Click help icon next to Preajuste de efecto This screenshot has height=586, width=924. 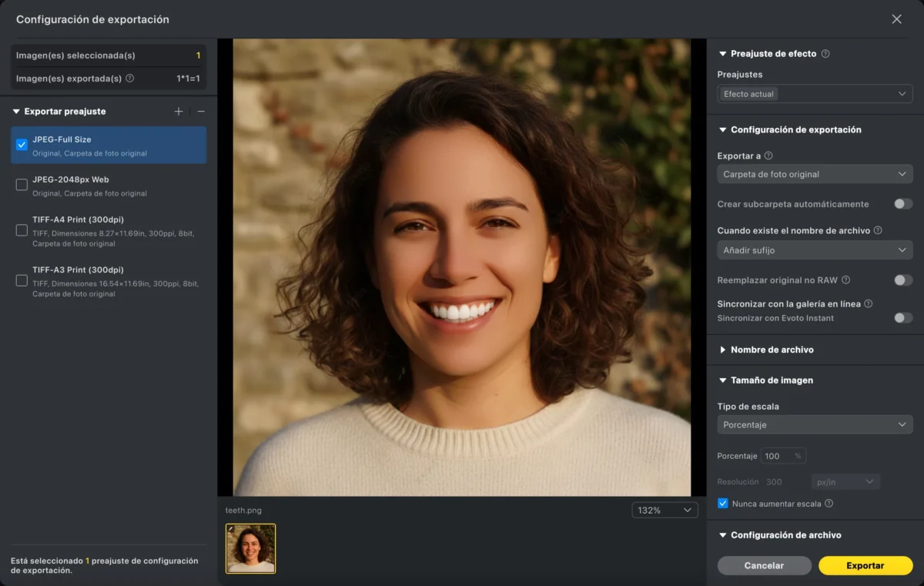(825, 54)
